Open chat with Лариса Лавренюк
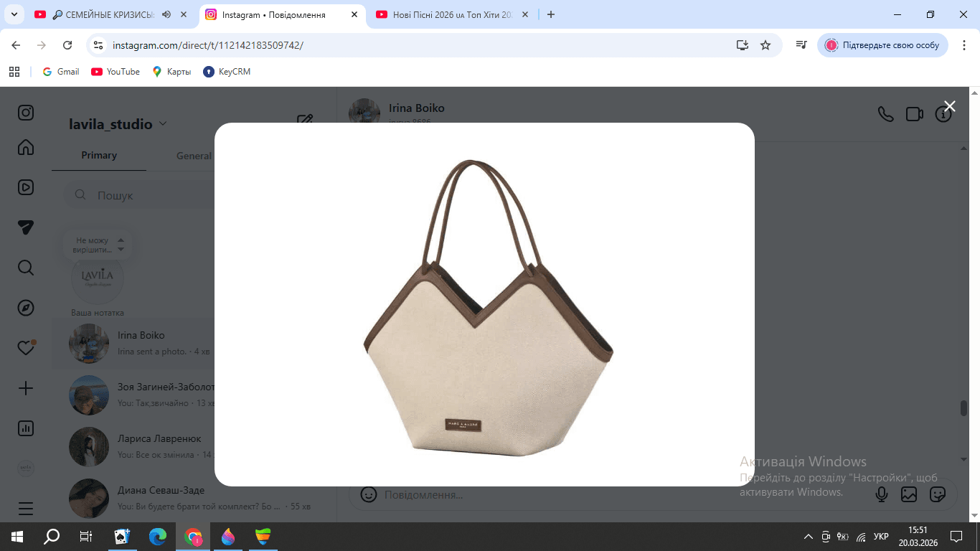Image resolution: width=980 pixels, height=551 pixels. click(x=194, y=447)
